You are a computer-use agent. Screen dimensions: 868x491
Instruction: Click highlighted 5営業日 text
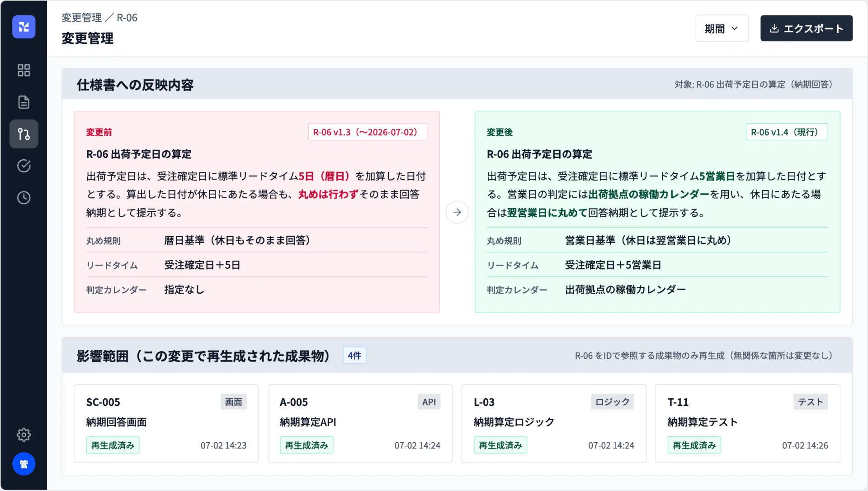717,176
